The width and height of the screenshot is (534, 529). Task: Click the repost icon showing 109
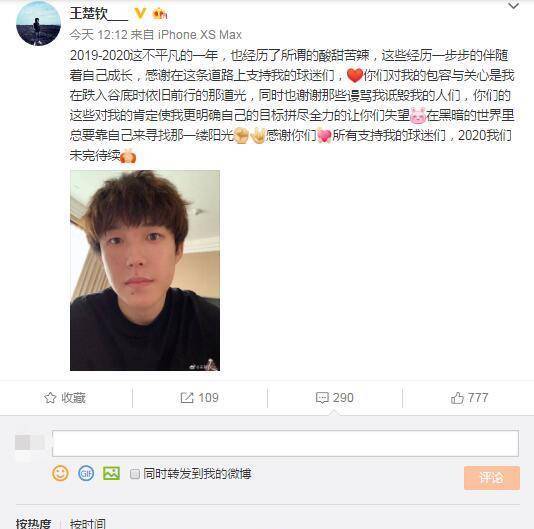[187, 398]
